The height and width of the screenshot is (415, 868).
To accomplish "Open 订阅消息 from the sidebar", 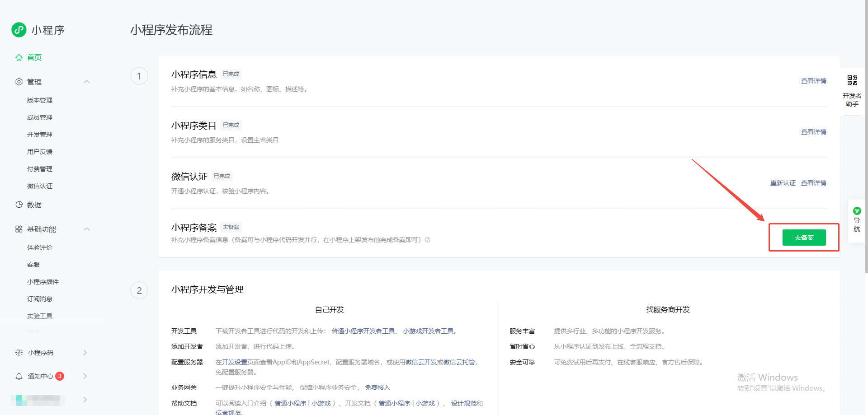I will click(x=40, y=299).
